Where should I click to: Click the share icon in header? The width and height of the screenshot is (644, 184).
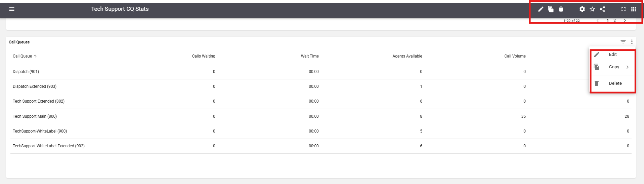[x=602, y=9]
